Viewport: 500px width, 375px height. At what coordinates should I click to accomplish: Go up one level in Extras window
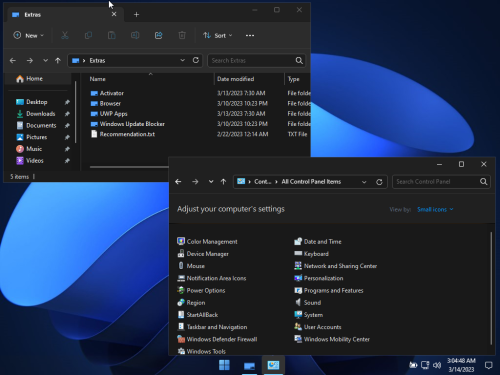pos(58,60)
